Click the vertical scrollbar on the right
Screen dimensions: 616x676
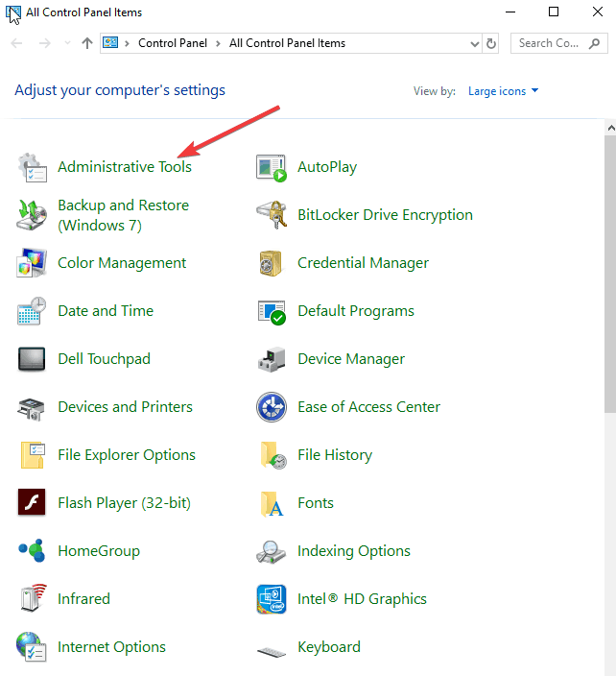pos(609,269)
